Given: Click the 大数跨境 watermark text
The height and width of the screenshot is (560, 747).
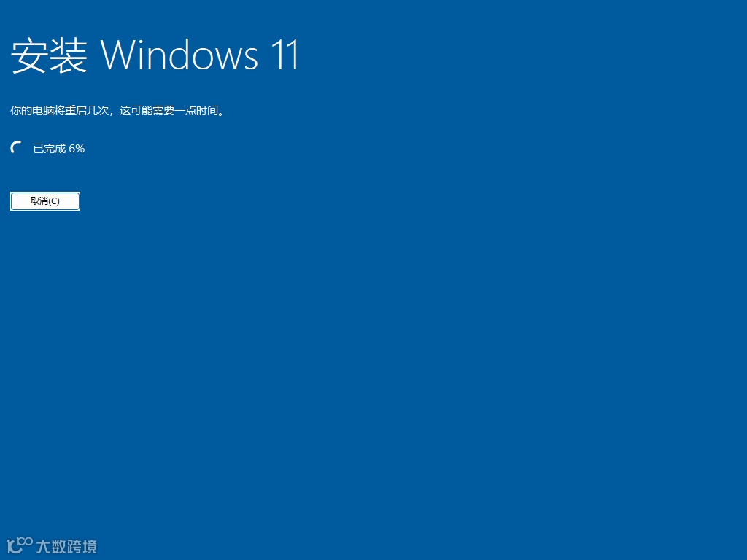Looking at the screenshot, I should 66,547.
